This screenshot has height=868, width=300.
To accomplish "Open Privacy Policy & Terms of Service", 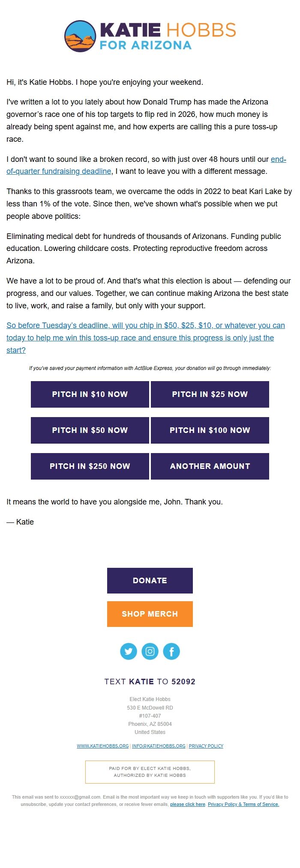I will click(243, 804).
